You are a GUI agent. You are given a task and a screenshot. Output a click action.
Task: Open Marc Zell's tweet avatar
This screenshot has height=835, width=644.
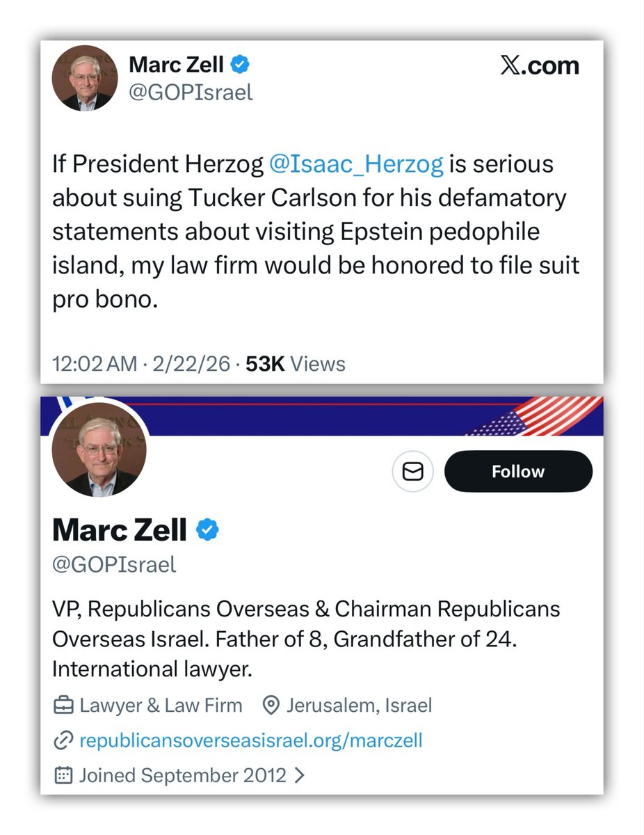[x=86, y=77]
